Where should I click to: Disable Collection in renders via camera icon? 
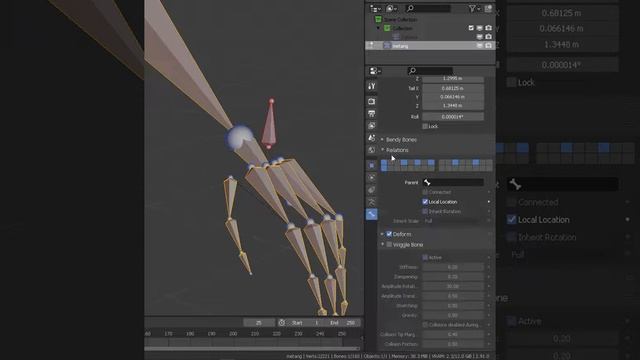[489, 28]
